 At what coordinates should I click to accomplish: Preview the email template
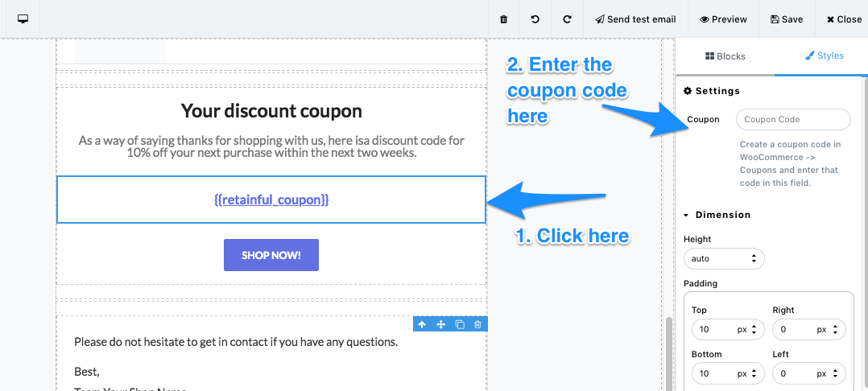click(x=723, y=19)
